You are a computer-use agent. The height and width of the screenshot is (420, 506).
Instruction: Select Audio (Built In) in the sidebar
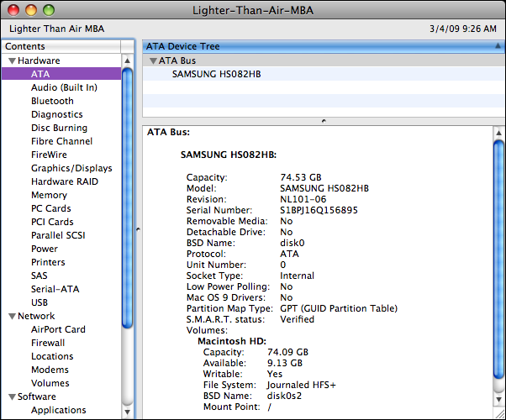click(x=64, y=87)
